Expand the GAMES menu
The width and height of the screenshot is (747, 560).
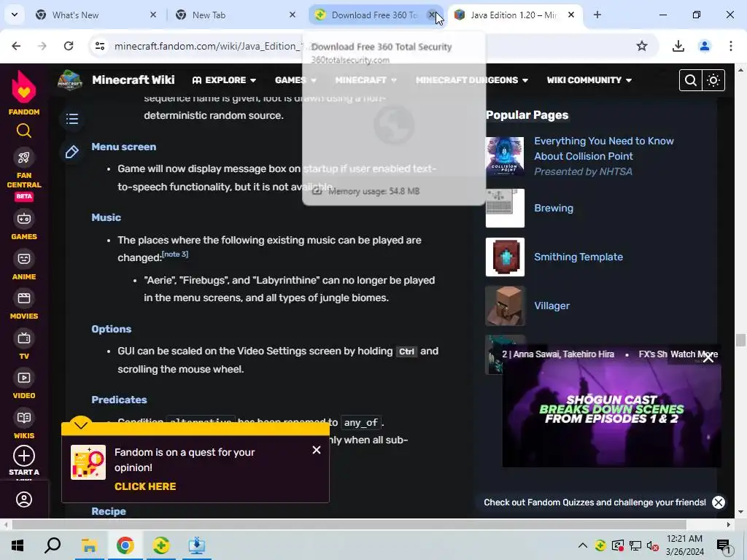click(295, 80)
